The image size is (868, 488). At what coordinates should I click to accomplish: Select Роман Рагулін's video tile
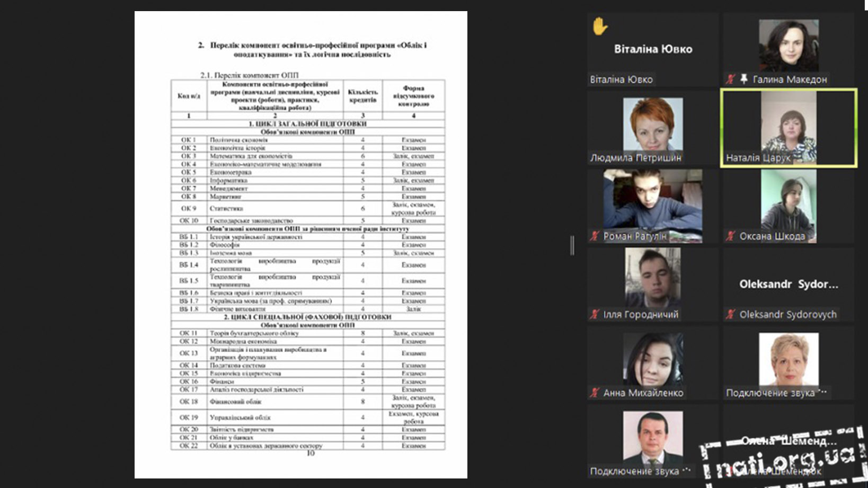point(653,206)
